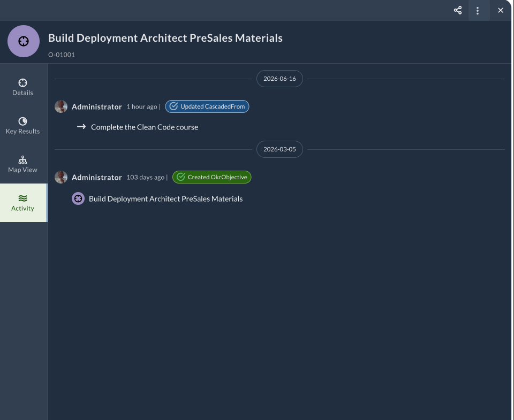Click small purple objective icon in activity
This screenshot has height=420, width=514.
pyautogui.click(x=78, y=198)
